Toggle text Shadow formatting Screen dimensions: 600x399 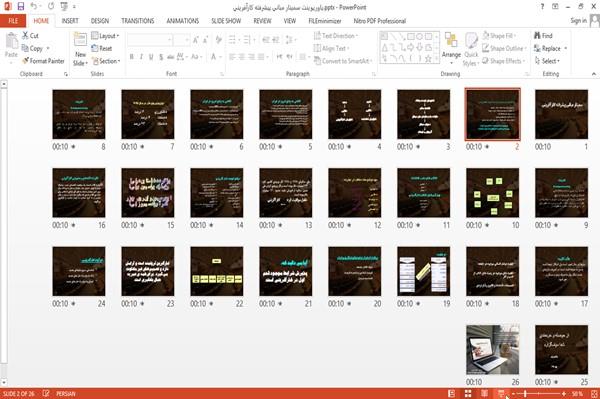tap(161, 57)
